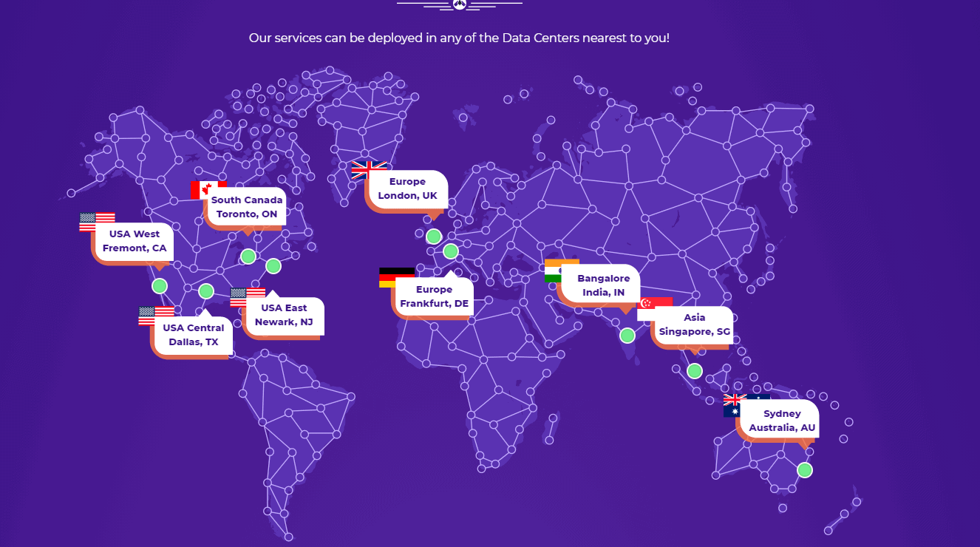This screenshot has width=980, height=547.
Task: Select the USA West Fremont, CA label
Action: (x=135, y=241)
